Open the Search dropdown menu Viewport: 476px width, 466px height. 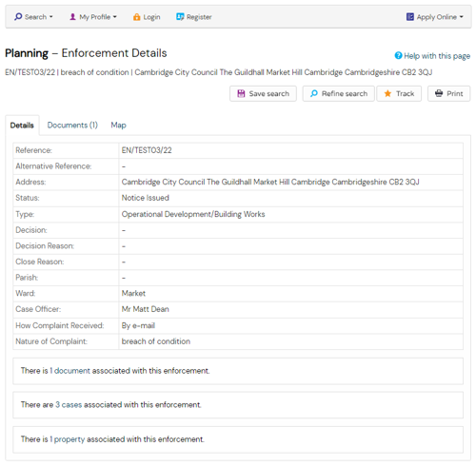[33, 17]
